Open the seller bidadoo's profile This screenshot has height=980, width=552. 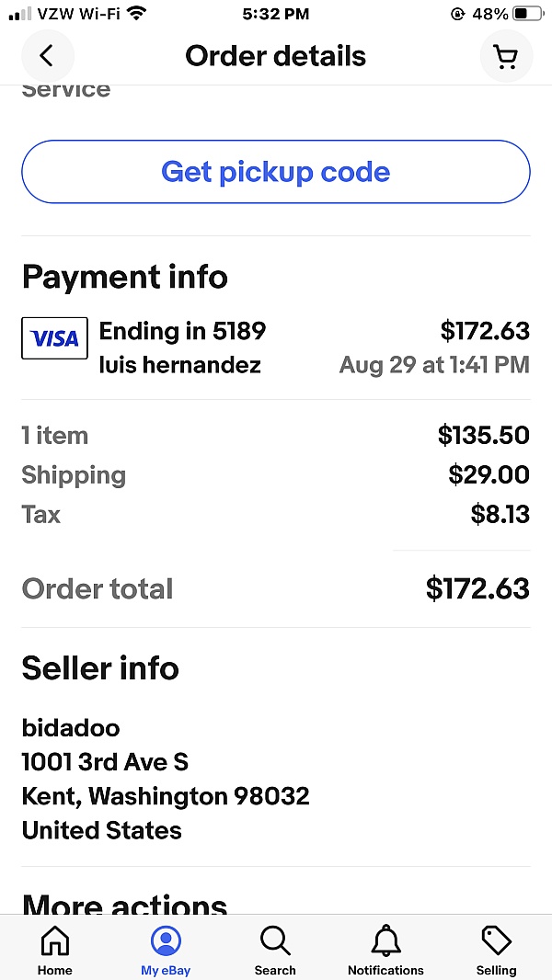tap(71, 727)
